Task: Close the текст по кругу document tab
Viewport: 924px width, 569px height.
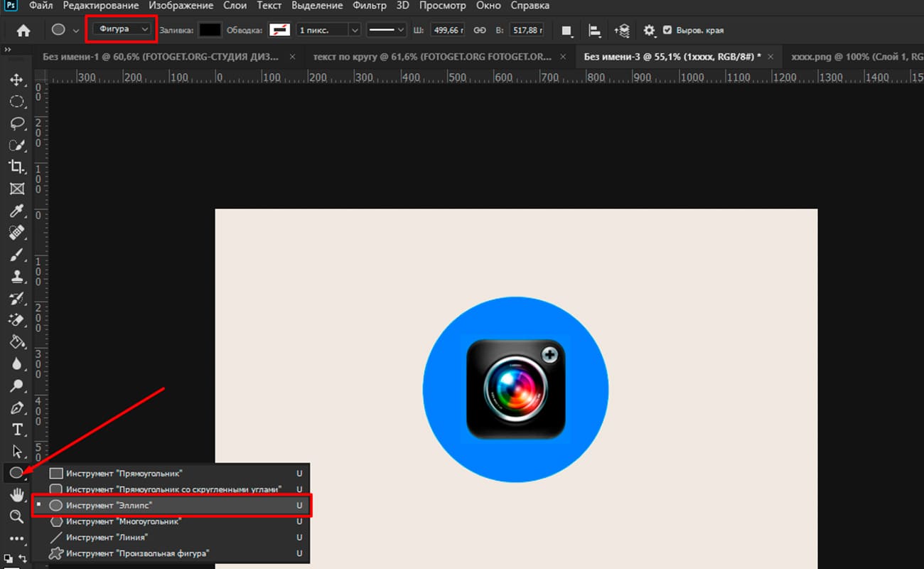Action: (x=564, y=57)
